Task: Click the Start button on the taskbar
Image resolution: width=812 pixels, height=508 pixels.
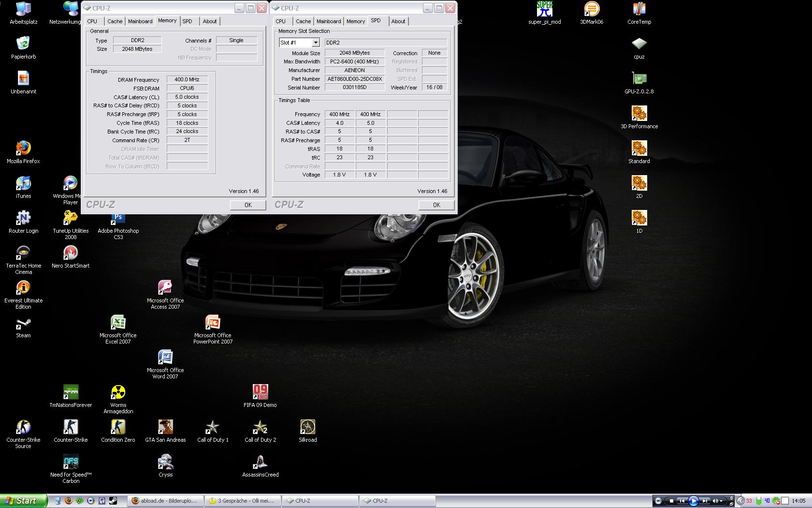Action: click(x=23, y=501)
